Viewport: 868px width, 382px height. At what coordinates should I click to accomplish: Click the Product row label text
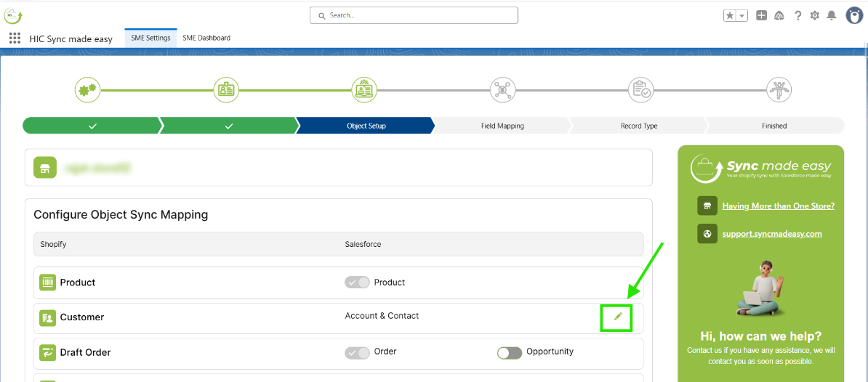(x=78, y=283)
